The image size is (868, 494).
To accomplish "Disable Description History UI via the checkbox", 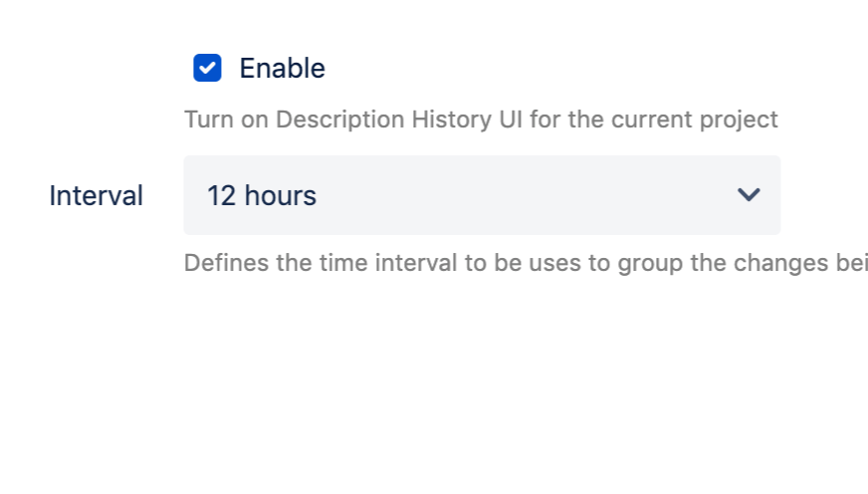I will [207, 69].
